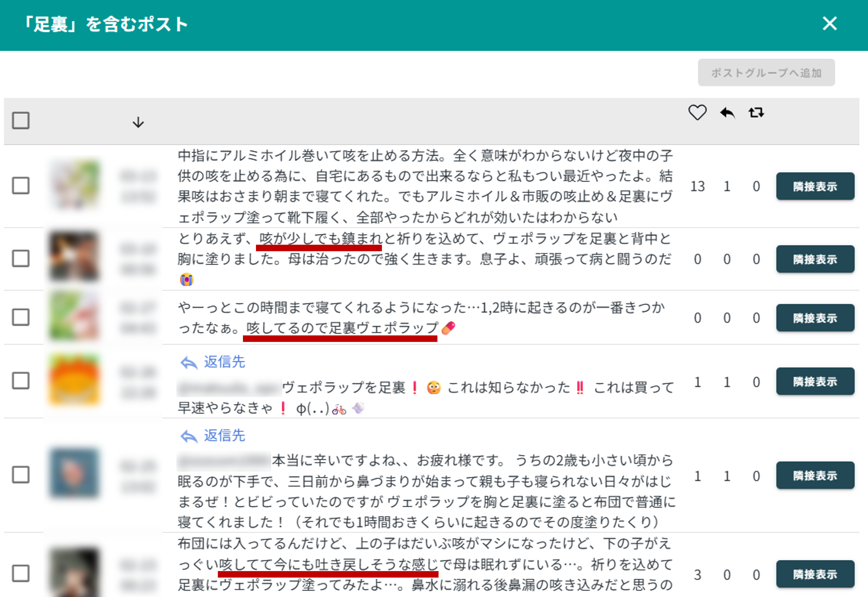The height and width of the screenshot is (597, 868).
Task: Click the retweet column header icon
Action: click(756, 113)
